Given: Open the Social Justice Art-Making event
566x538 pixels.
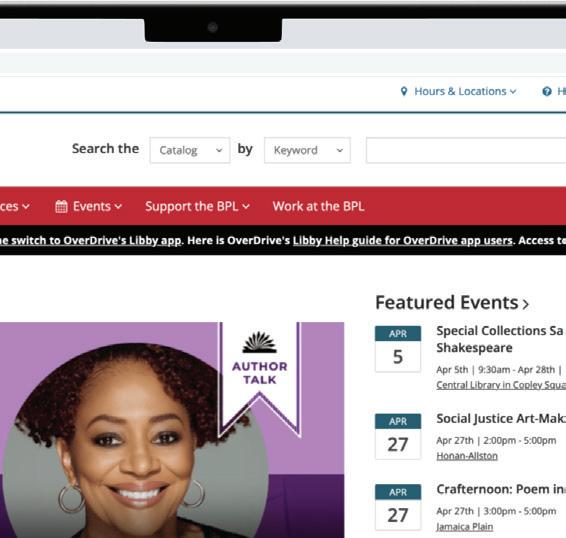Looking at the screenshot, I should [501, 418].
